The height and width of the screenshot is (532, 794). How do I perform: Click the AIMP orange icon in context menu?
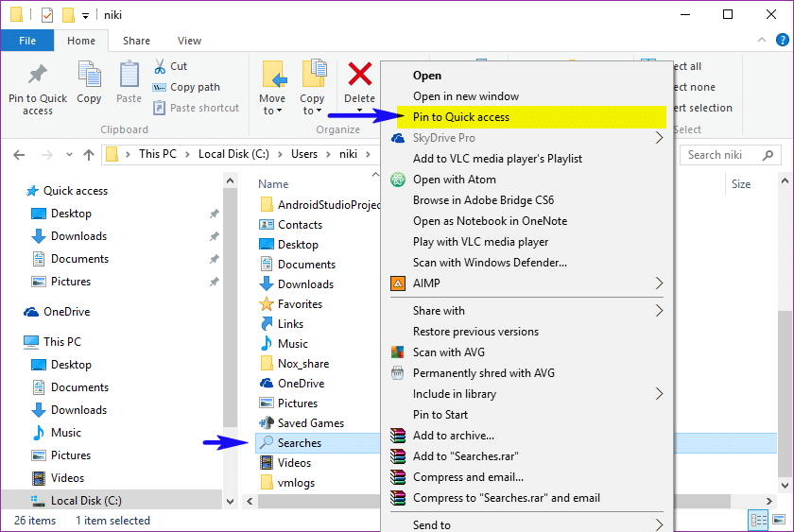398,283
